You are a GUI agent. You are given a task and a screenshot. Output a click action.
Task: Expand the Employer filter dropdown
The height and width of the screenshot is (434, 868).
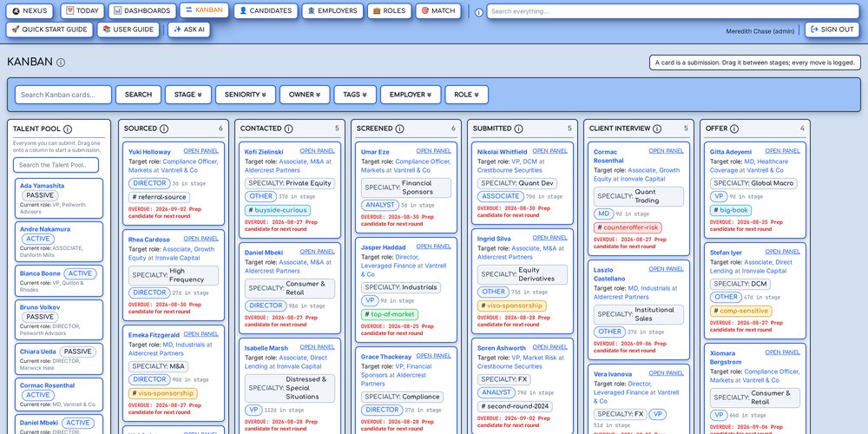click(411, 95)
